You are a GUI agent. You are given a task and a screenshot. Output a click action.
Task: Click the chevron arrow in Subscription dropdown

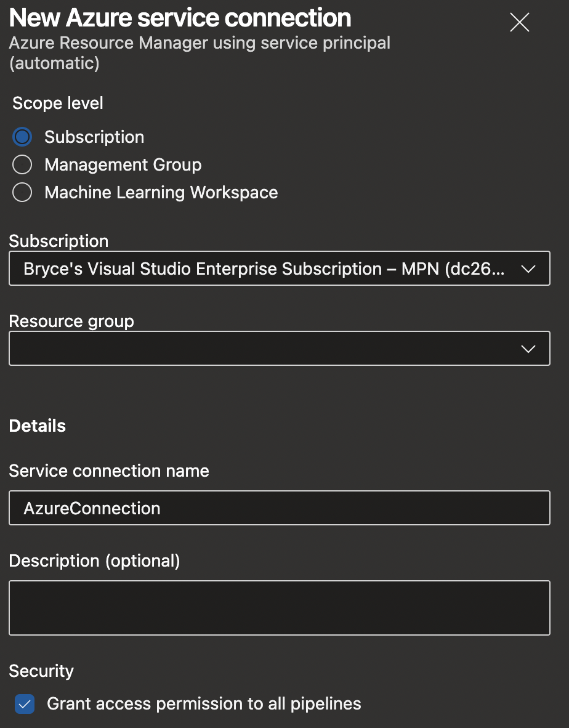[x=528, y=269]
